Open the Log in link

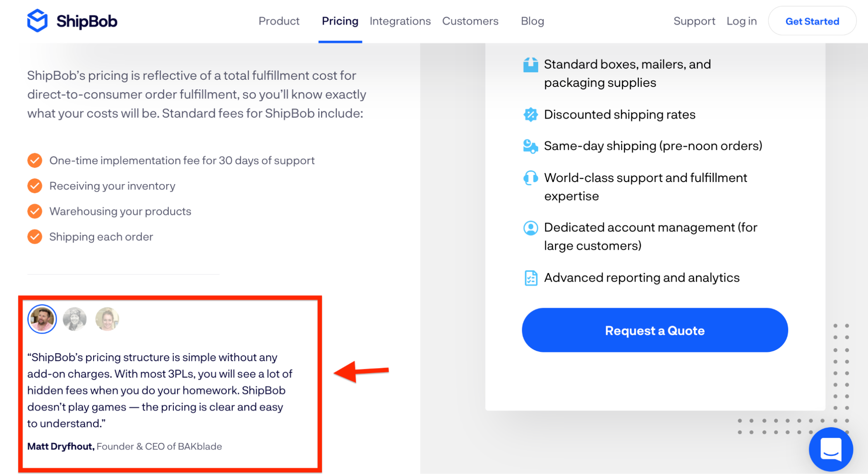(741, 21)
